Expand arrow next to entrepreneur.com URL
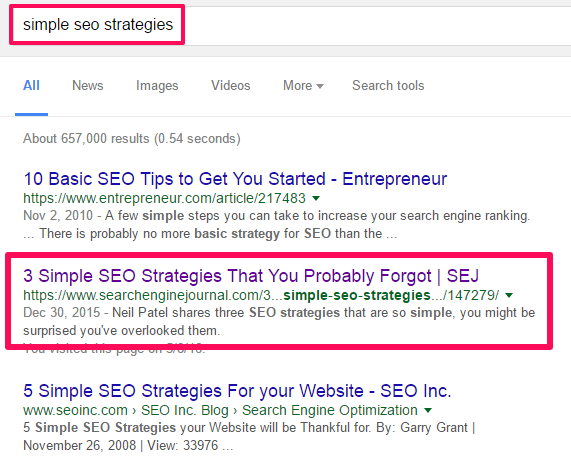Image resolution: width=571 pixels, height=470 pixels. 316,198
